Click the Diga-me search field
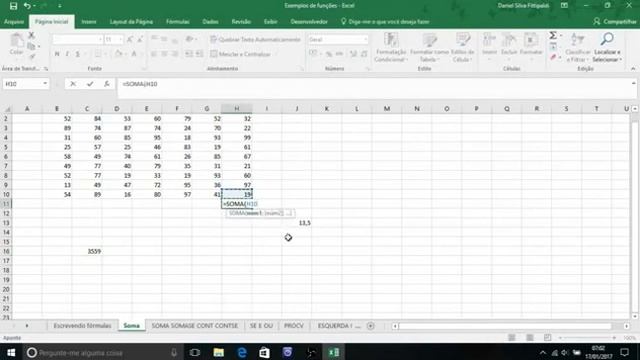This screenshot has height=360, width=640. point(385,22)
